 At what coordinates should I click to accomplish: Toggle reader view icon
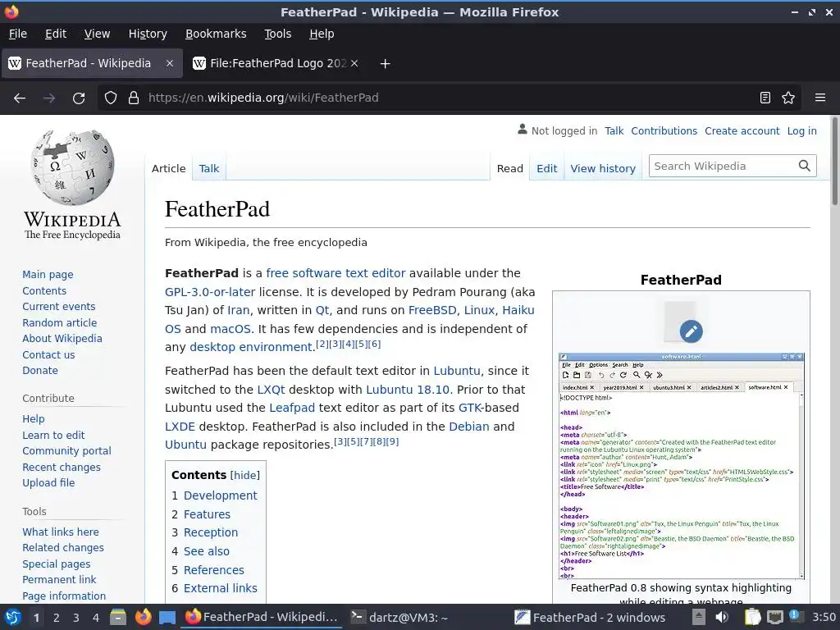[765, 98]
